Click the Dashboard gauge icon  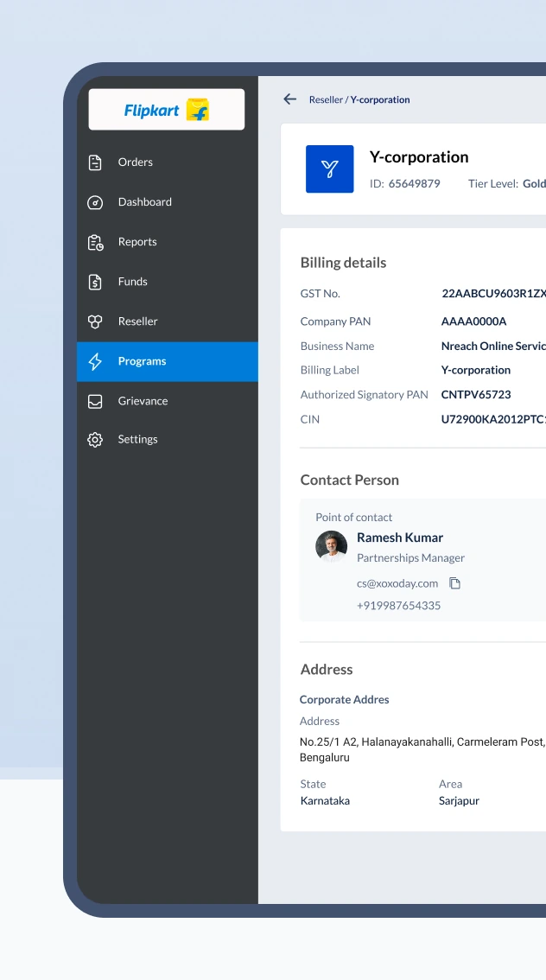point(95,202)
